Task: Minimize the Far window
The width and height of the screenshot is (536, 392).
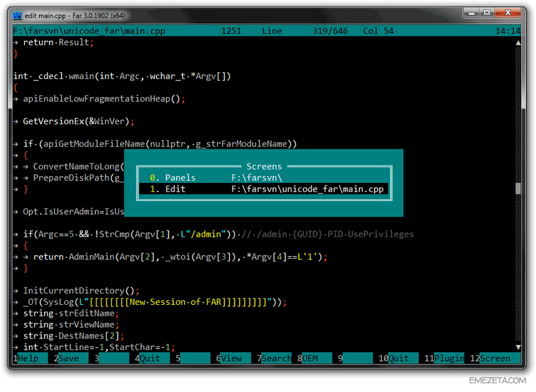Action: click(x=472, y=13)
